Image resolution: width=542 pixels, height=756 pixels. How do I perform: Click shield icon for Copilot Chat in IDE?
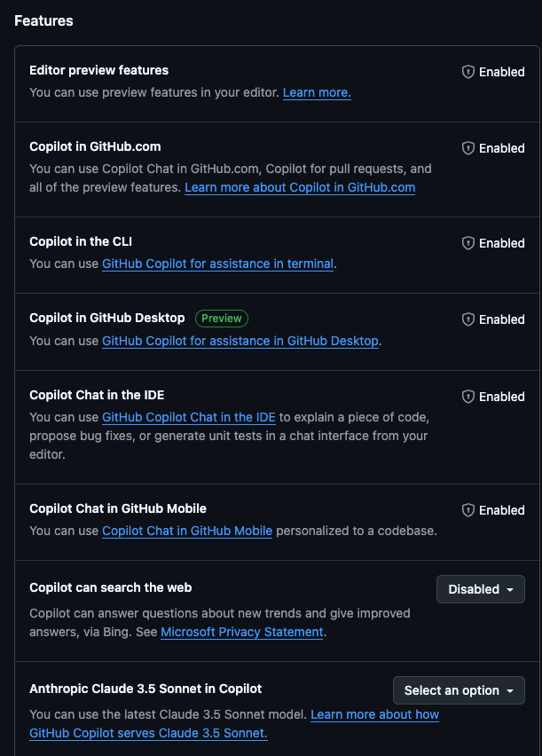click(468, 397)
